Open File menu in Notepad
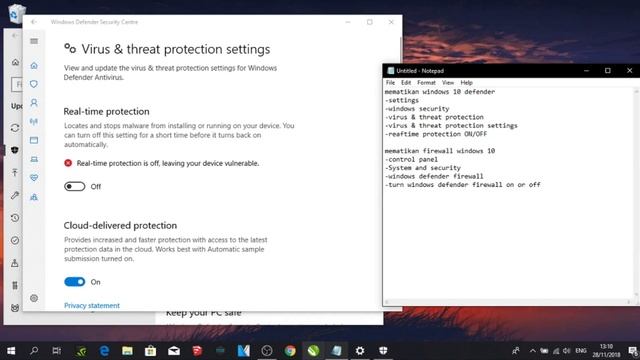The width and height of the screenshot is (640, 360). [390, 82]
